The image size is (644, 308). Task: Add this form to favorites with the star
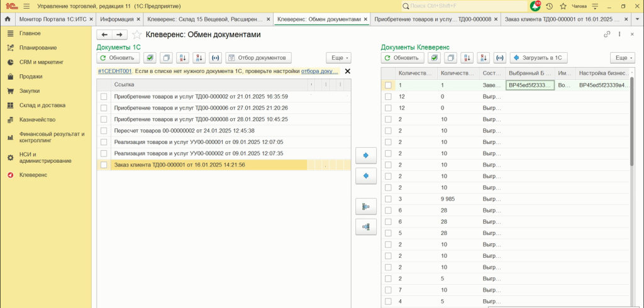click(x=136, y=35)
